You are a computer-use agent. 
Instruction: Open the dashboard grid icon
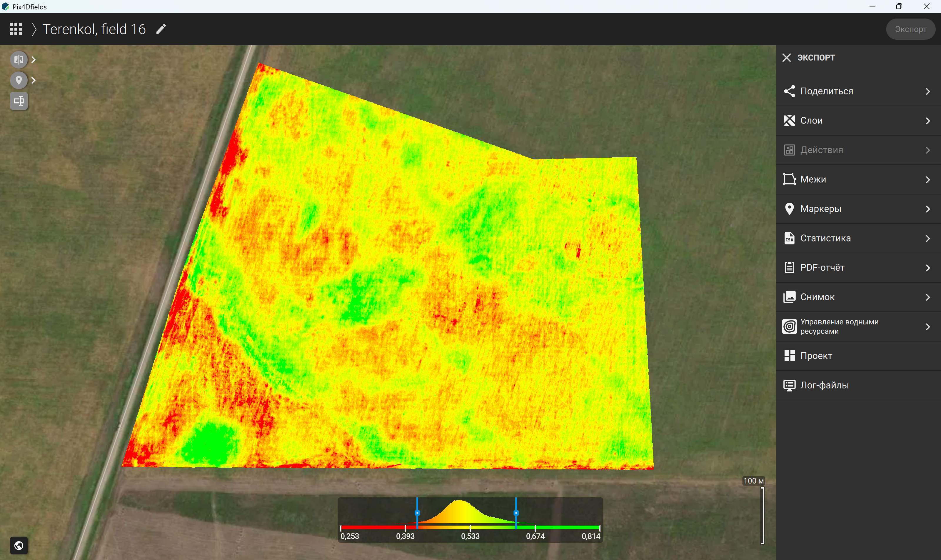pyautogui.click(x=16, y=29)
